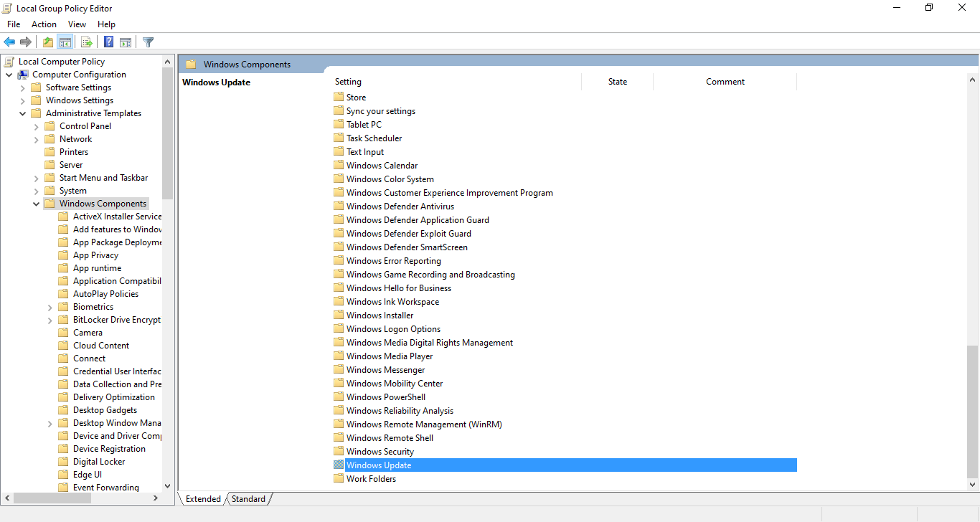
Task: Sort by the State column header
Action: [618, 82]
